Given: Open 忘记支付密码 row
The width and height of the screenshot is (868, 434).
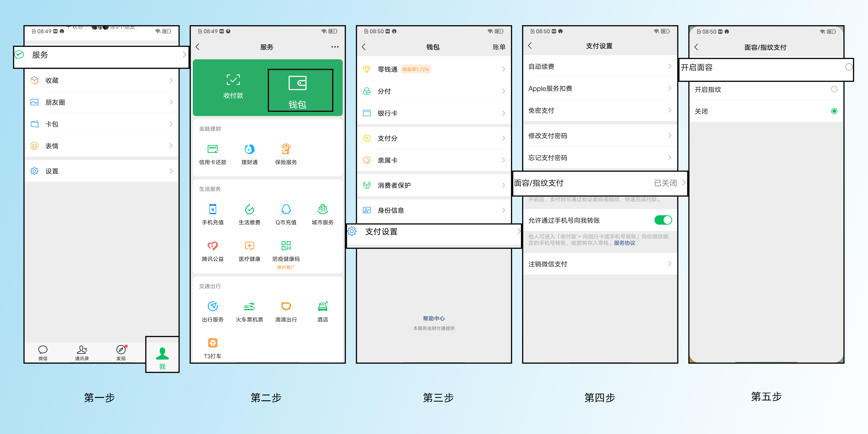Looking at the screenshot, I should pyautogui.click(x=600, y=158).
